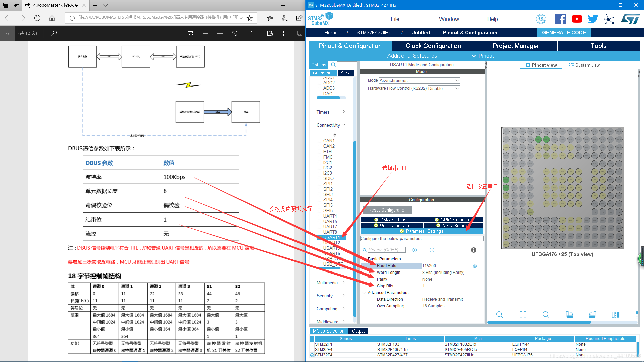Open the File menu
Image resolution: width=644 pixels, height=362 pixels.
395,19
